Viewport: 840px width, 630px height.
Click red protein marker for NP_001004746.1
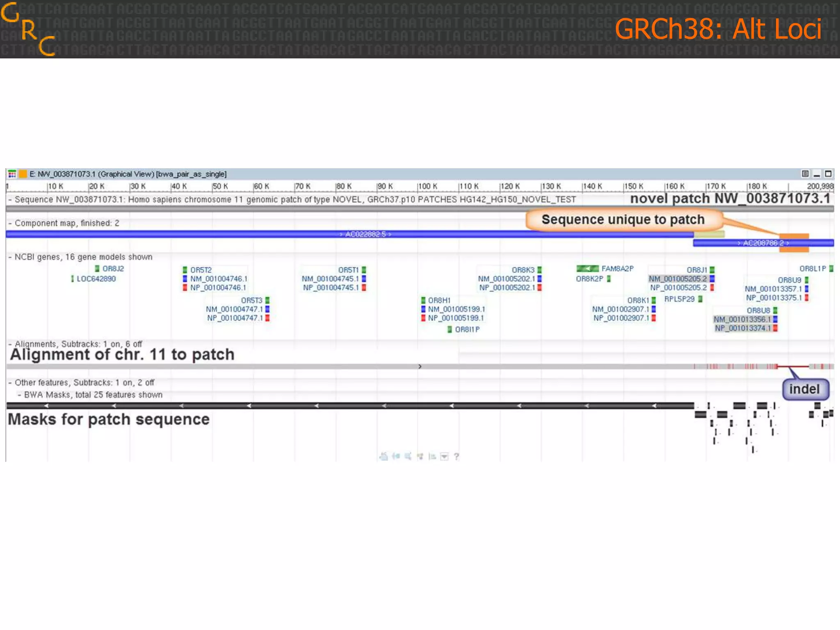[x=185, y=288]
